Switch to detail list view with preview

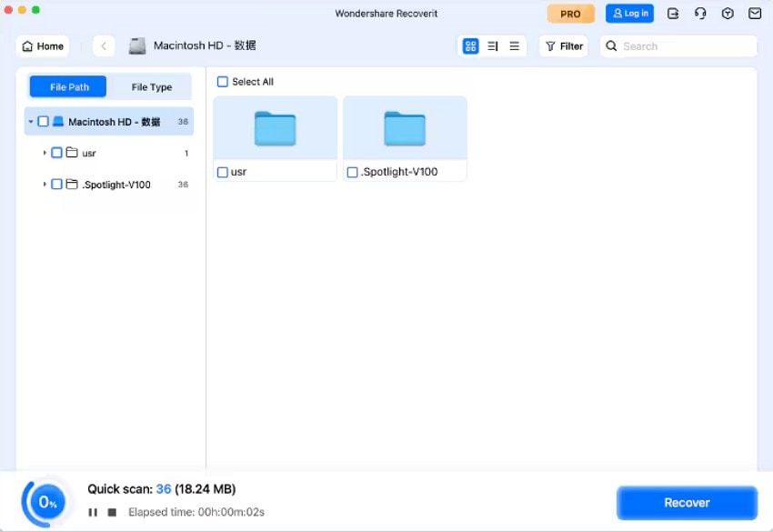493,46
